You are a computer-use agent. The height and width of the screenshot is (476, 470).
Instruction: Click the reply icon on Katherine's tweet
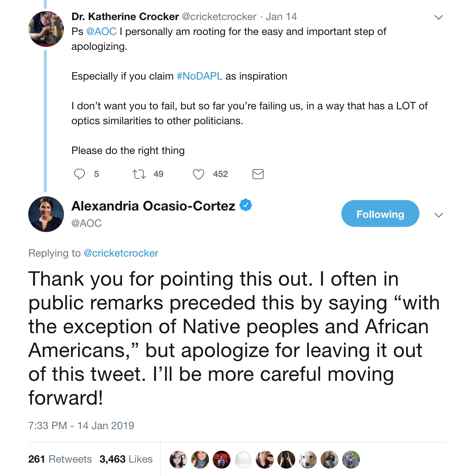(80, 174)
